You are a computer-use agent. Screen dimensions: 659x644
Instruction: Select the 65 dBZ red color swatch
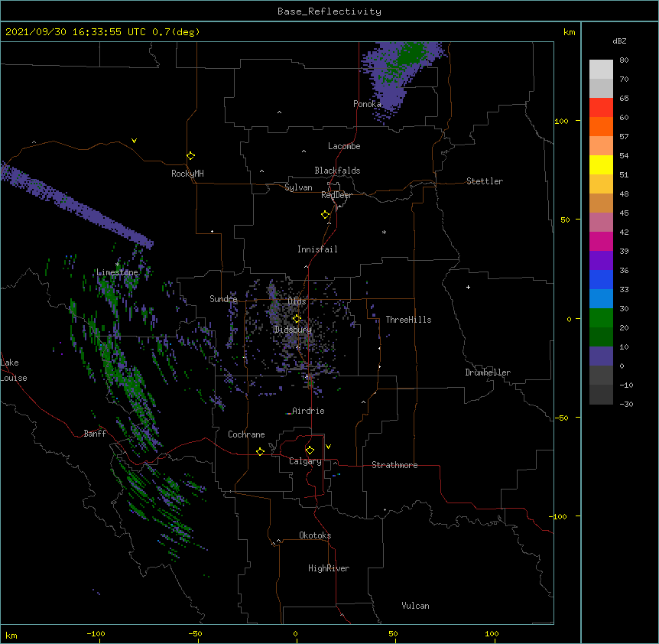[x=601, y=108]
